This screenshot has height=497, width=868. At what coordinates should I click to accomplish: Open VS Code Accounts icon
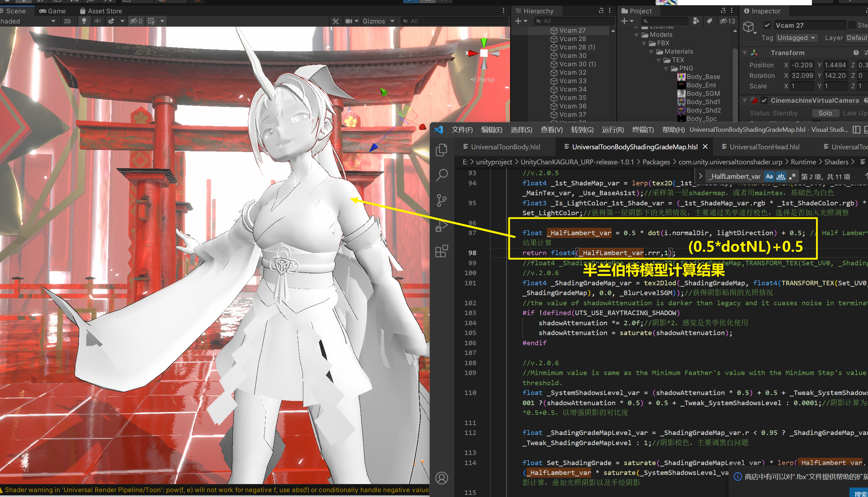[441, 478]
